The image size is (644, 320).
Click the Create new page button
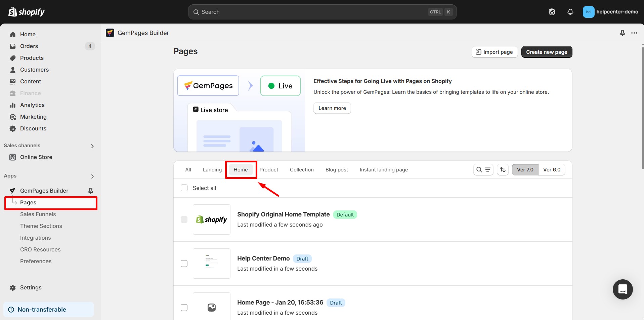point(546,52)
